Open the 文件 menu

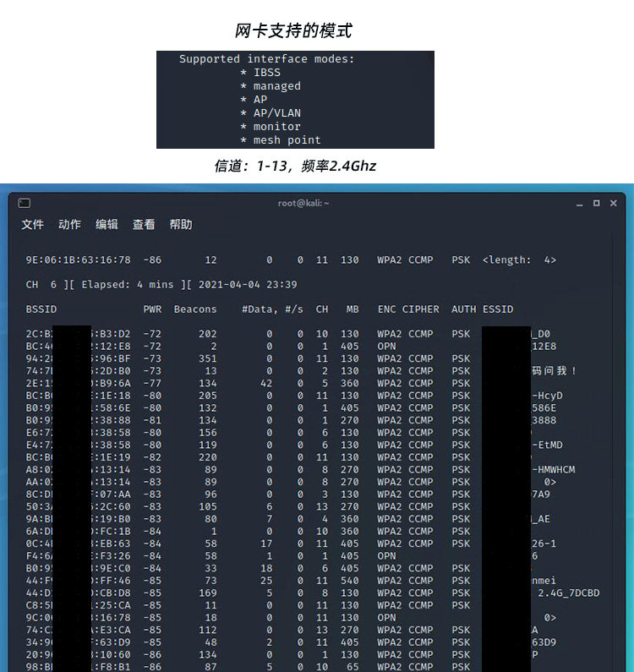33,224
